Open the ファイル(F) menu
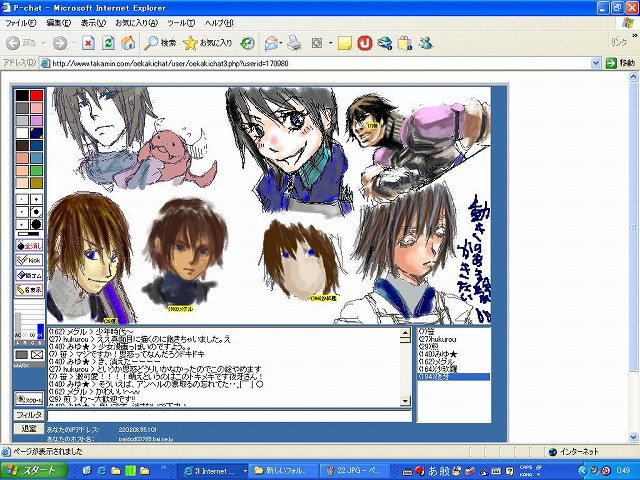This screenshot has height=480, width=640. pos(20,23)
